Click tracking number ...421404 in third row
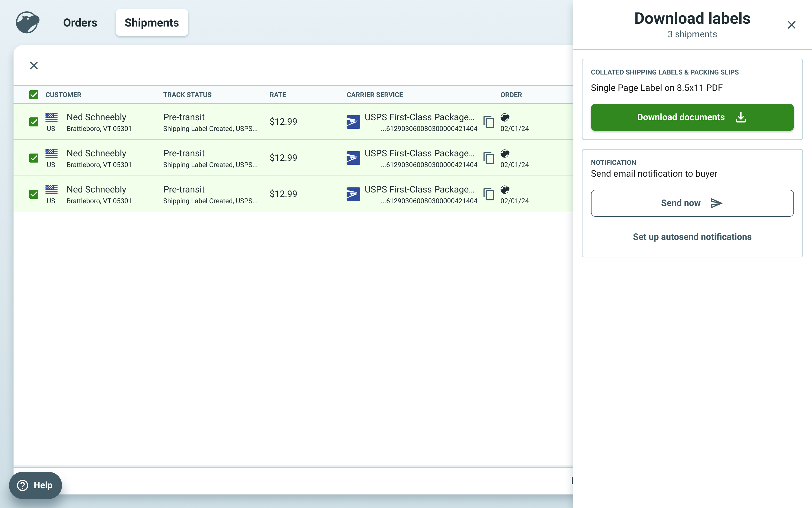The height and width of the screenshot is (508, 812). click(x=429, y=201)
